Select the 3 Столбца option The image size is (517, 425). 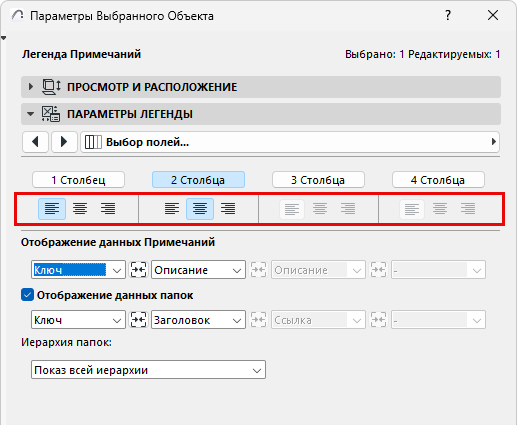tap(318, 180)
